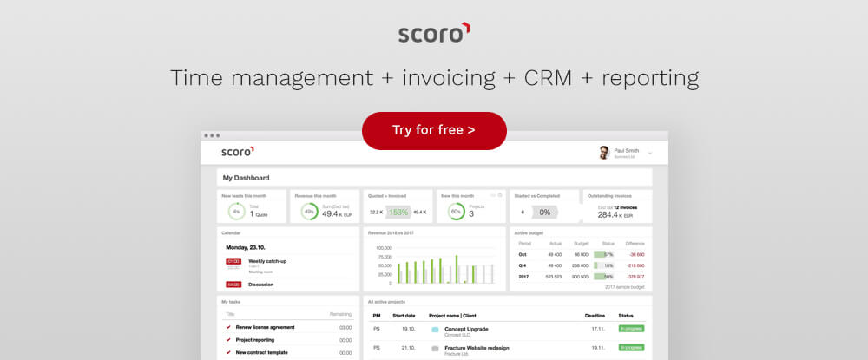The height and width of the screenshot is (360, 868).
Task: Toggle the Renew license agreement task checkmark
Action: 228,327
